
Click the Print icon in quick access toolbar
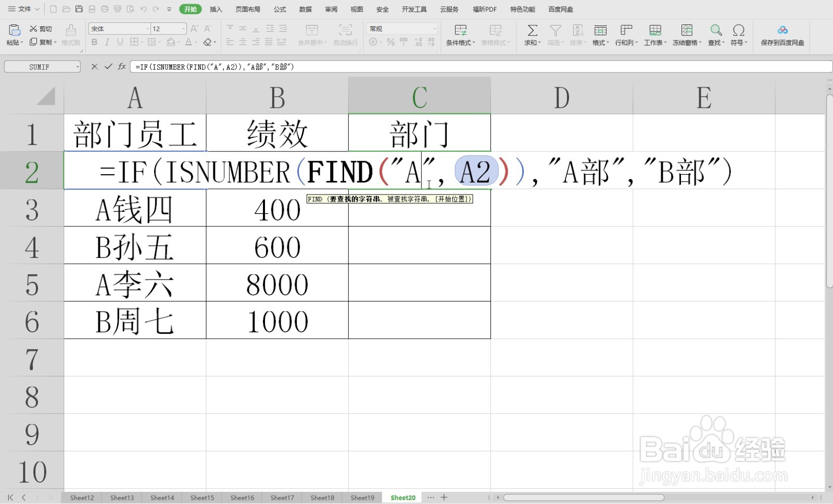[105, 9]
